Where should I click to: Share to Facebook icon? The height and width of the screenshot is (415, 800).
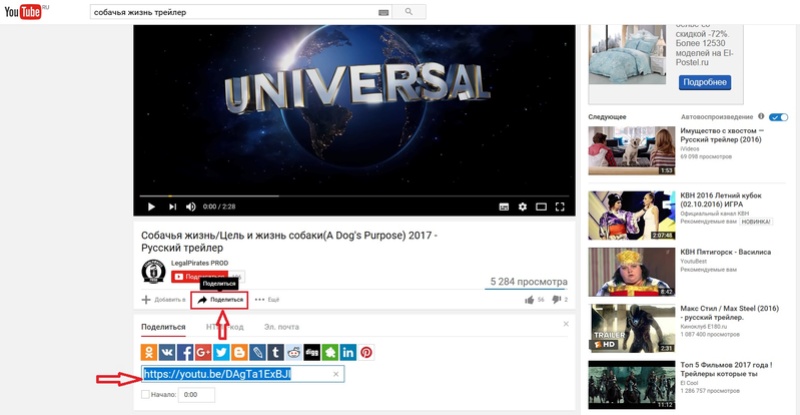(x=185, y=352)
